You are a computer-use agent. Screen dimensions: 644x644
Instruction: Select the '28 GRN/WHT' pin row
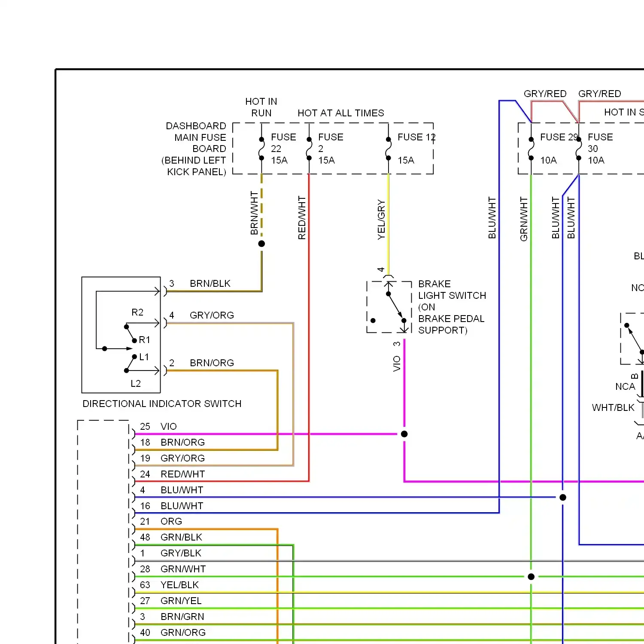coord(173,569)
